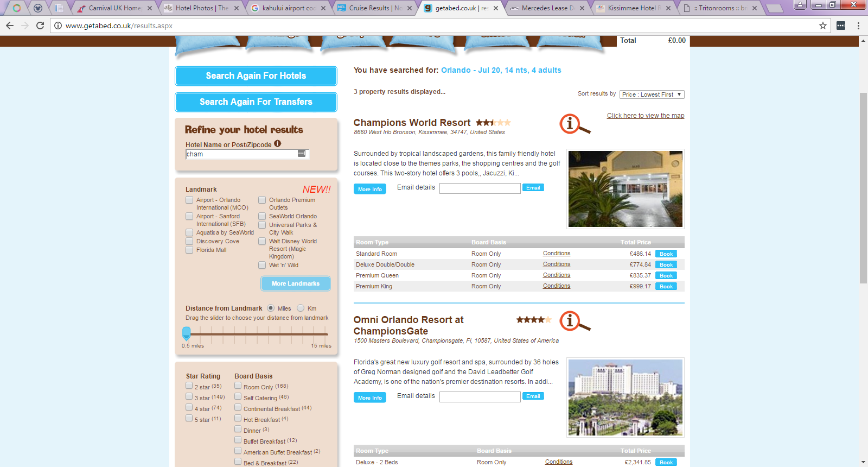This screenshot has height=467, width=868.
Task: Open More Info for Champions World Resort
Action: 370,189
